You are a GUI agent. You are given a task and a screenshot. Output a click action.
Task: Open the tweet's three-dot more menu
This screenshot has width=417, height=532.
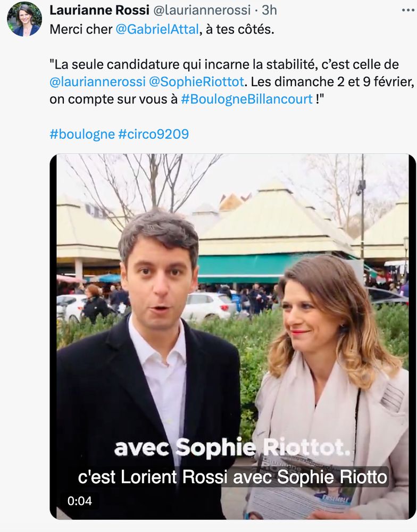click(407, 10)
